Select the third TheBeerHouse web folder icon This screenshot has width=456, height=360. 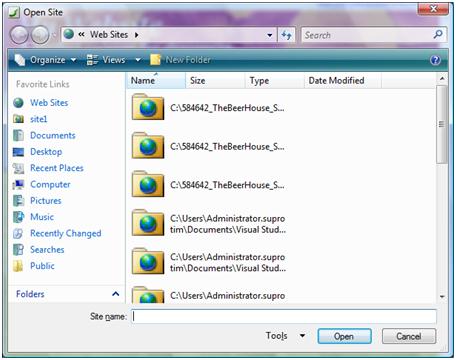tap(148, 184)
